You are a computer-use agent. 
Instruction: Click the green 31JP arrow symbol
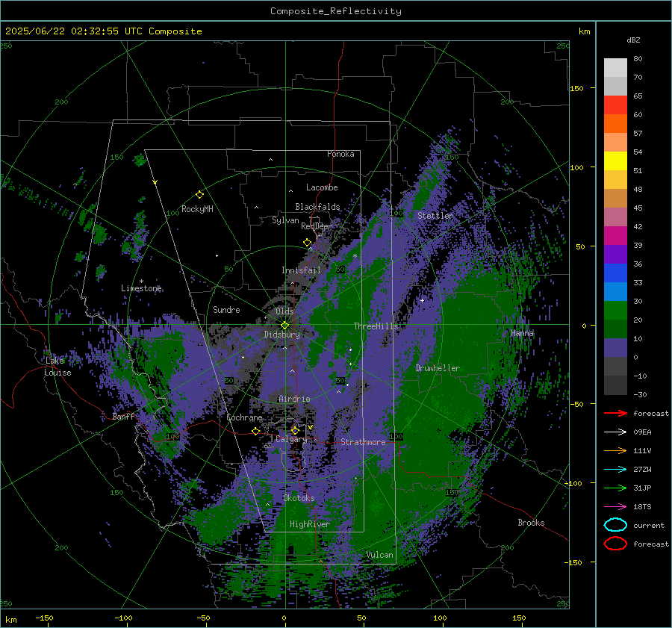pos(615,488)
